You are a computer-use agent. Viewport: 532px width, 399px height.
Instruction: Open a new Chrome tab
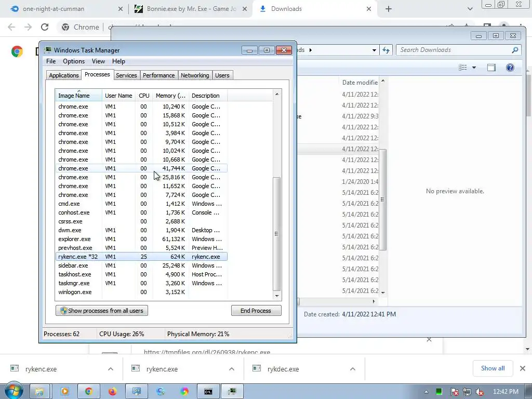[x=389, y=9]
